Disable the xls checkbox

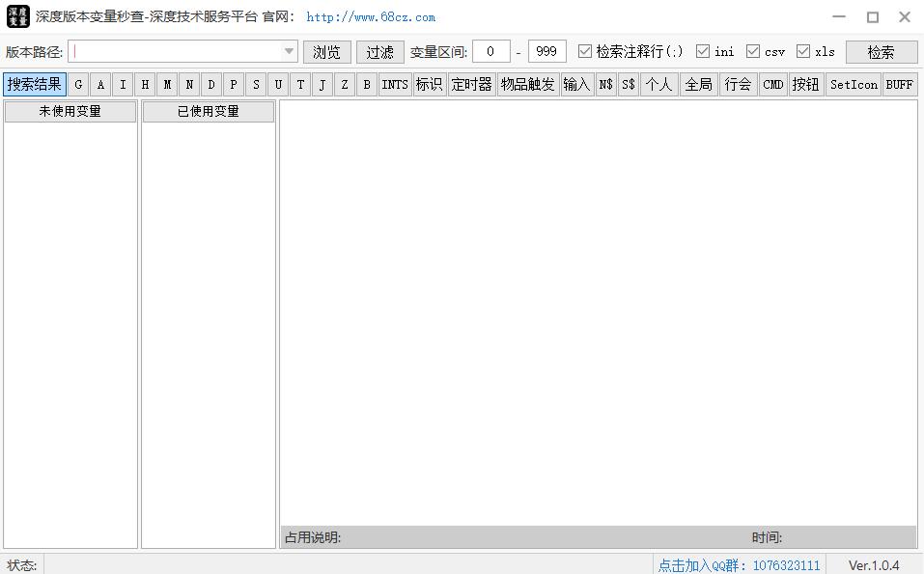pos(802,51)
